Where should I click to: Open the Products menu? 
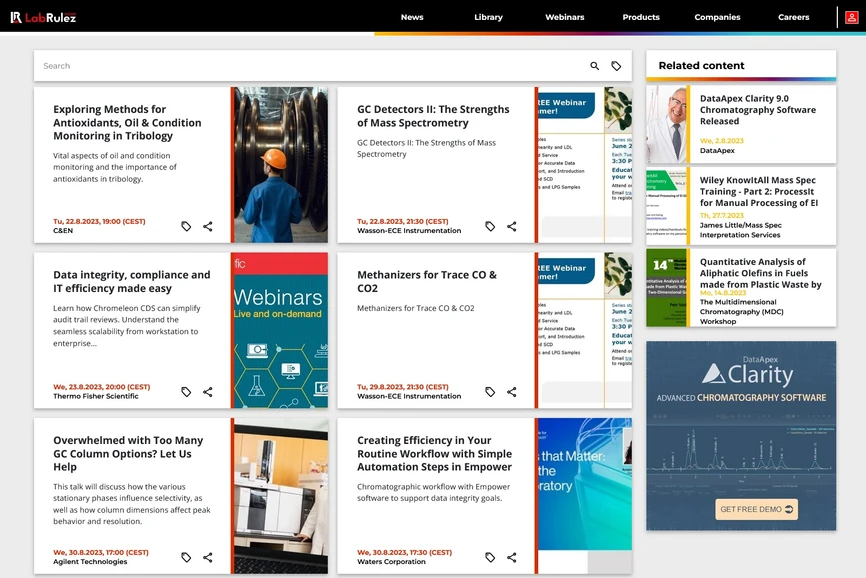click(641, 17)
